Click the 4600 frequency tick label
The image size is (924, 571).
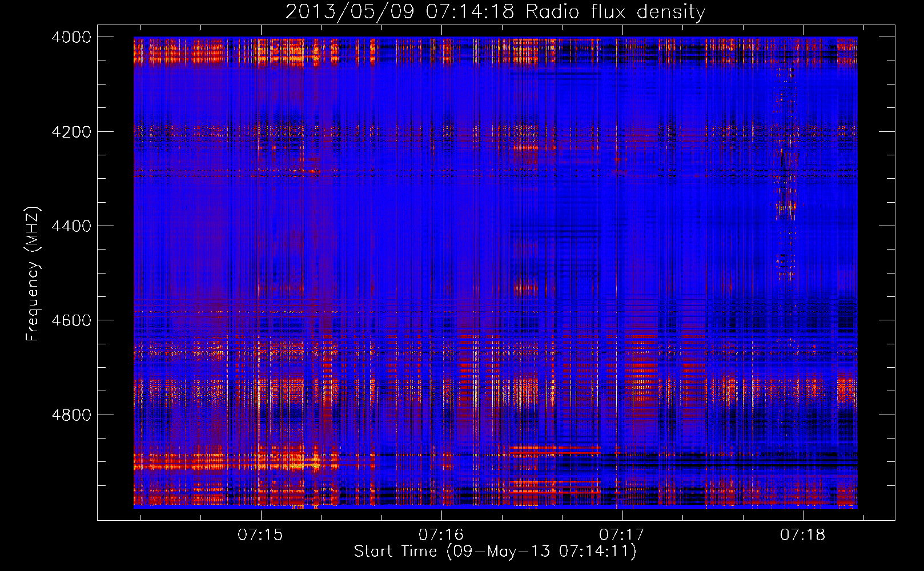(71, 320)
